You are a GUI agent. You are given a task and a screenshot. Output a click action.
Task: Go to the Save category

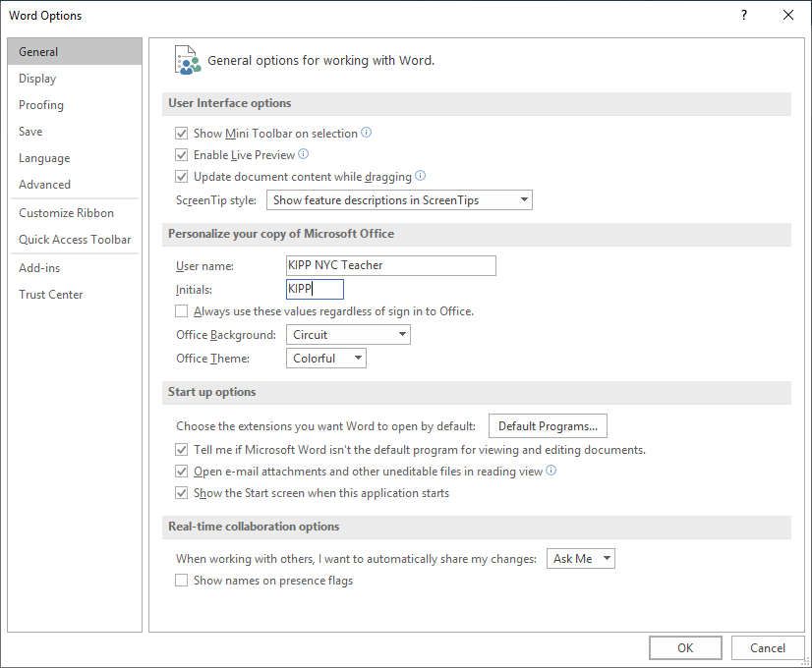[75, 132]
